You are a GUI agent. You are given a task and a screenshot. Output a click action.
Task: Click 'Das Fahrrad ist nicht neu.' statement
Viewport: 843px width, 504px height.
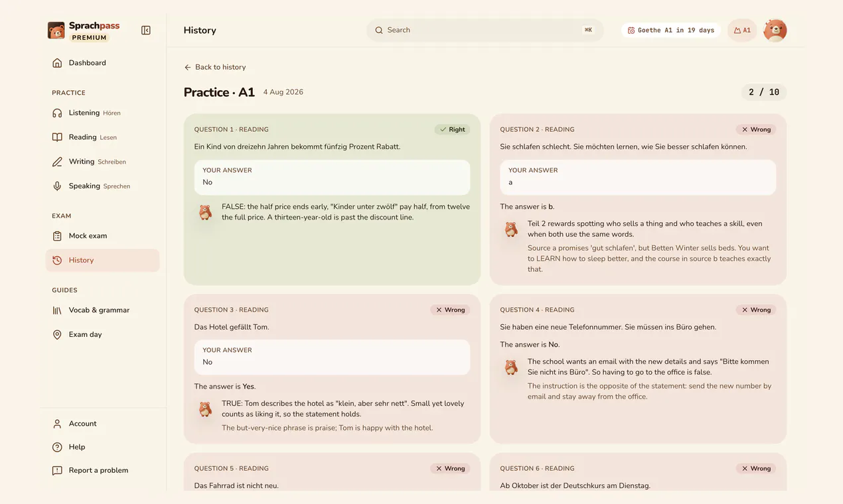(236, 486)
